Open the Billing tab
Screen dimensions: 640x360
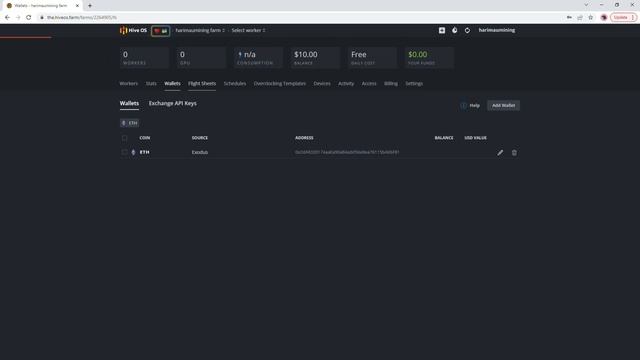click(x=391, y=84)
